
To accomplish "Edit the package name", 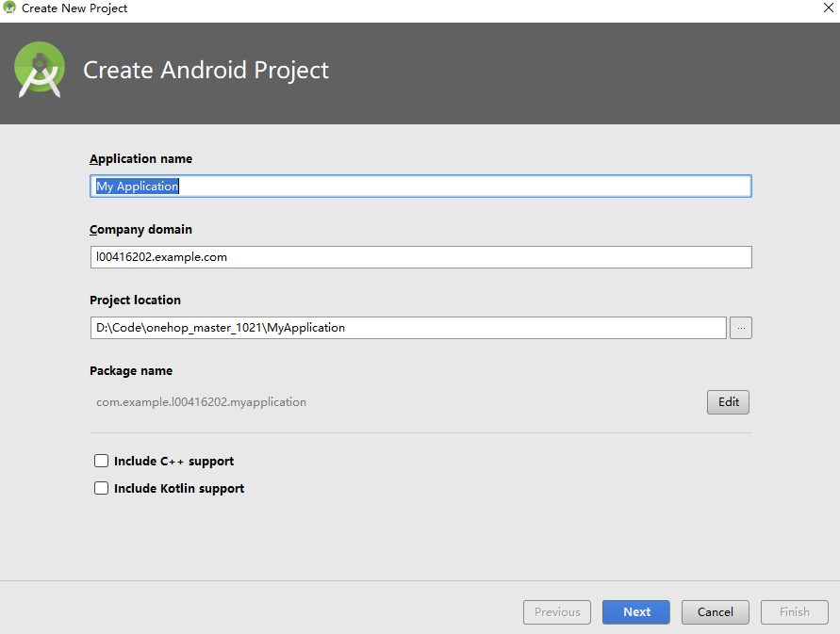I will pyautogui.click(x=727, y=401).
